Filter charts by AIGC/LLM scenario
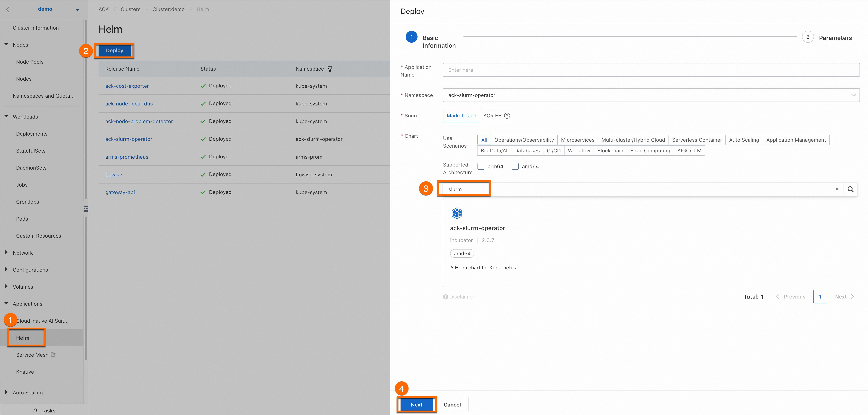Image resolution: width=868 pixels, height=415 pixels. click(x=689, y=151)
